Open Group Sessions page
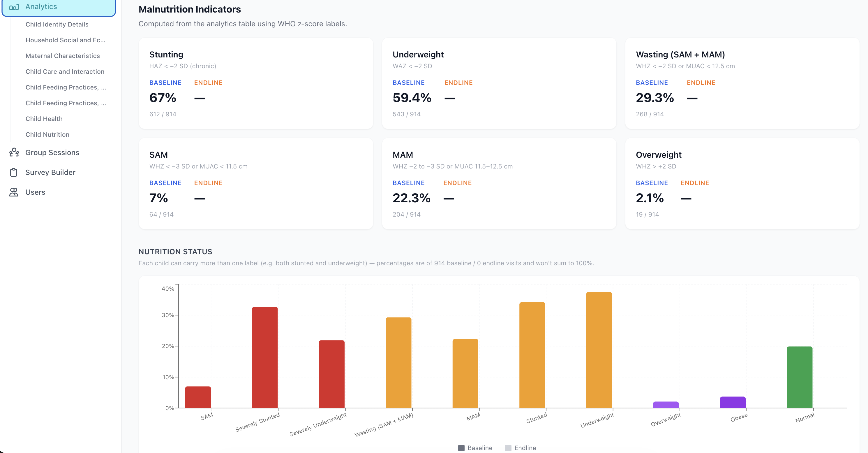 coord(52,152)
